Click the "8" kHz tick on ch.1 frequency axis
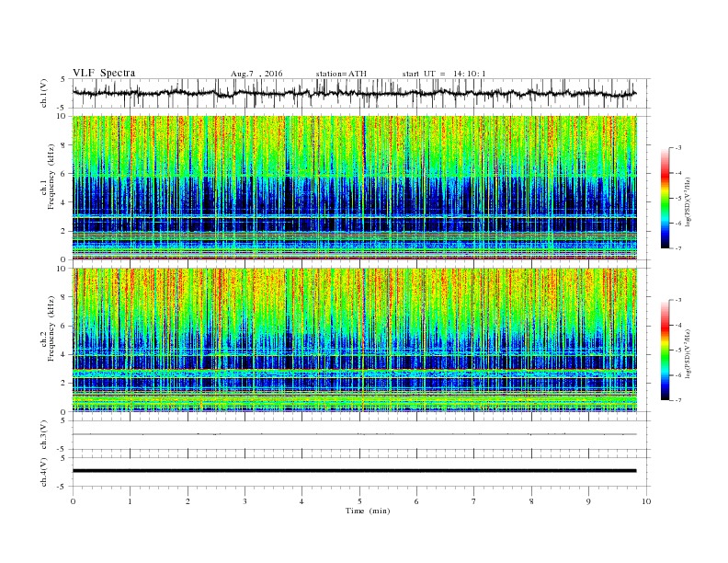This screenshot has height=563, width=728. (x=63, y=145)
